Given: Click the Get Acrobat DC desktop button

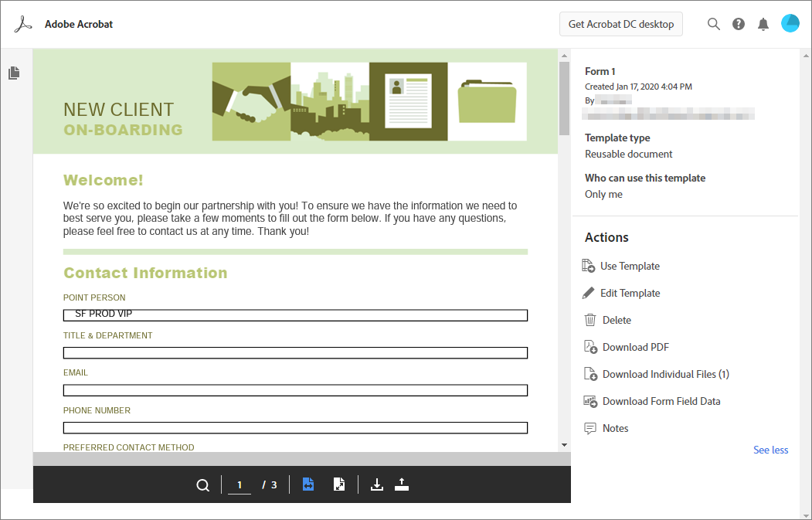Looking at the screenshot, I should point(620,24).
